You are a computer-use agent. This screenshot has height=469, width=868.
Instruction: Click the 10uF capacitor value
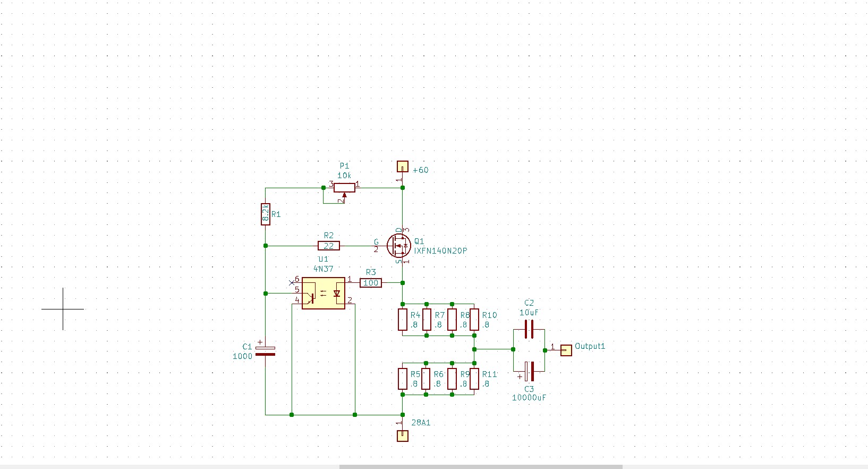click(x=529, y=313)
